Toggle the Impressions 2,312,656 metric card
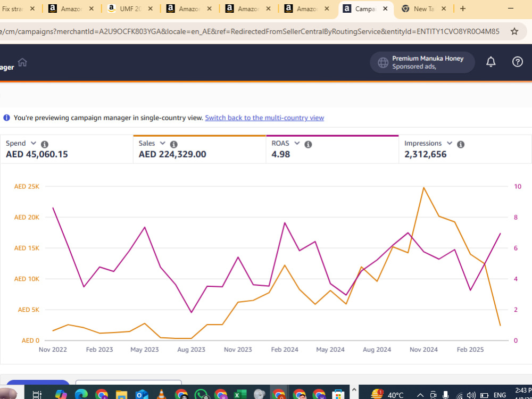The image size is (532, 399). point(465,149)
